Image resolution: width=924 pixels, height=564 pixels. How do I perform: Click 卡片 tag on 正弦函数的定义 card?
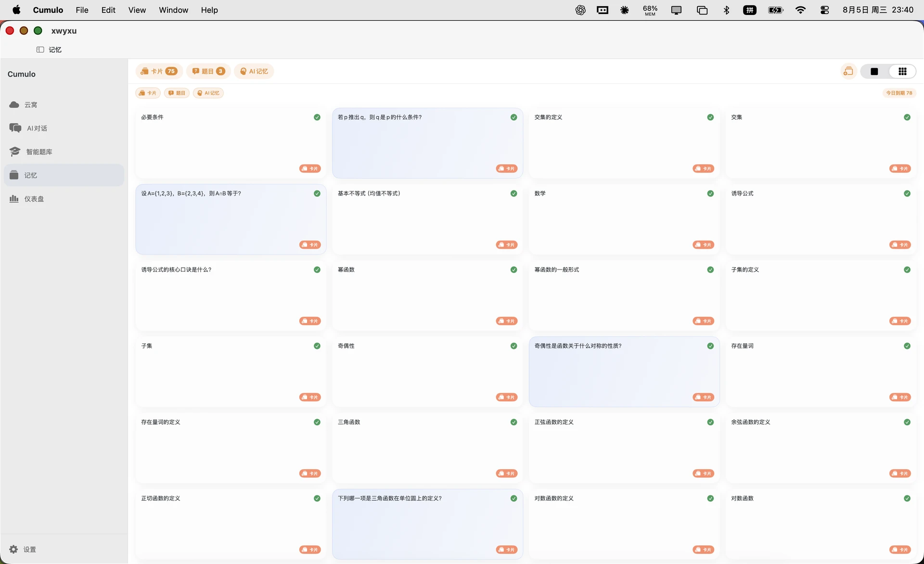coord(703,474)
